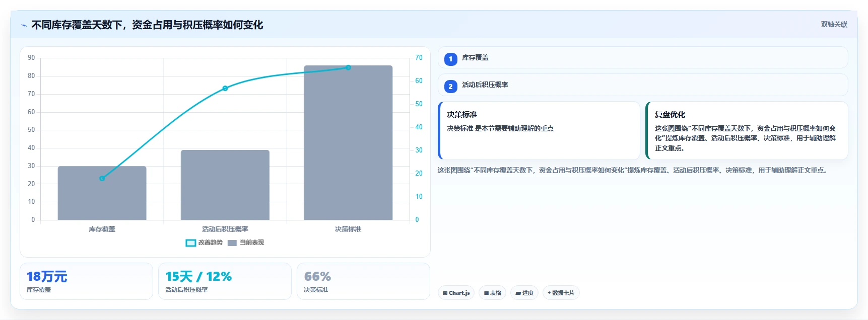Open the 15天 / 12% stat card
Viewport: 868px width, 320px height.
225,281
